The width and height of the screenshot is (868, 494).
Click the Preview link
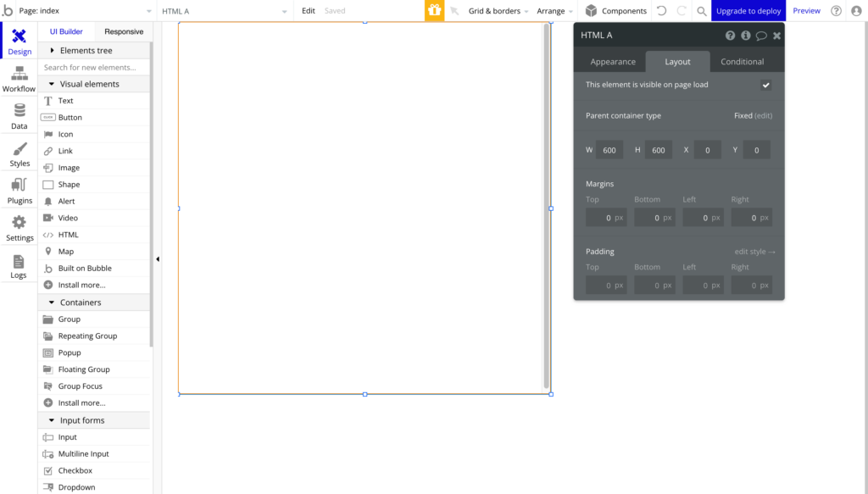tap(807, 10)
